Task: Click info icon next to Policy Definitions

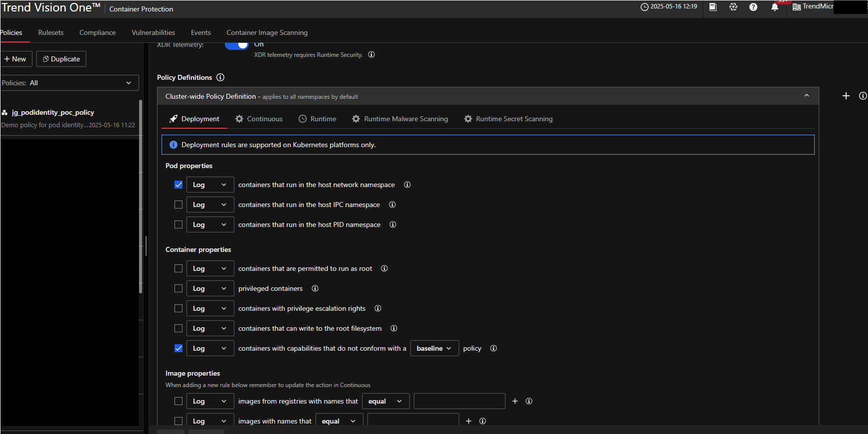Action: [x=220, y=77]
